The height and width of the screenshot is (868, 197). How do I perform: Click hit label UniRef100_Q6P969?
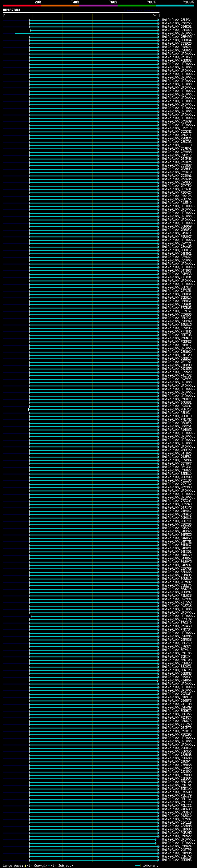click(x=176, y=226)
